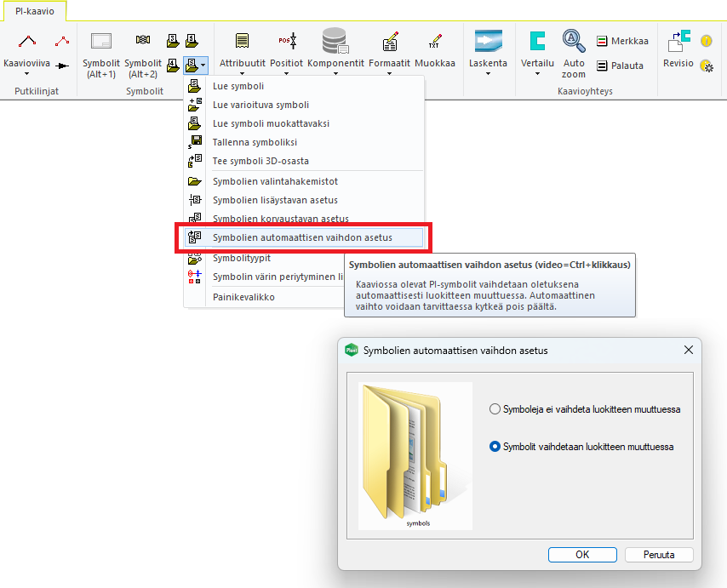The width and height of the screenshot is (727, 588).
Task: Choose Tee symboli 3D-osasta
Action: (x=304, y=161)
